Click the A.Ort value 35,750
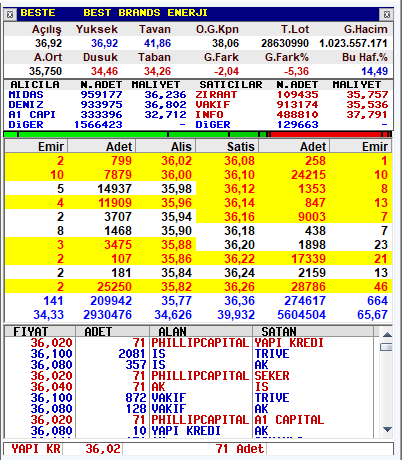 click(x=45, y=71)
